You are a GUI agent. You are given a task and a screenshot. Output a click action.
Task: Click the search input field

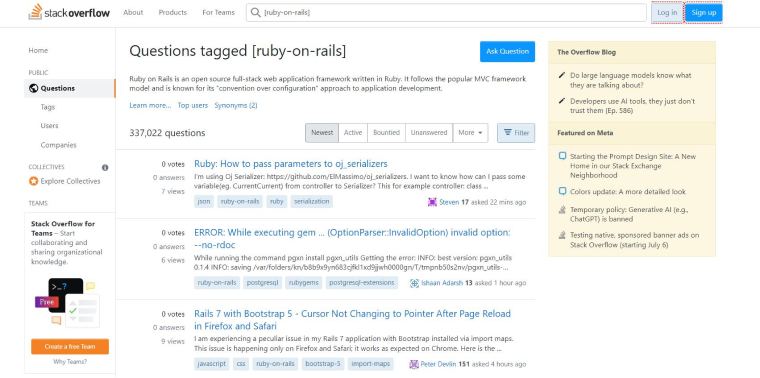(x=446, y=13)
